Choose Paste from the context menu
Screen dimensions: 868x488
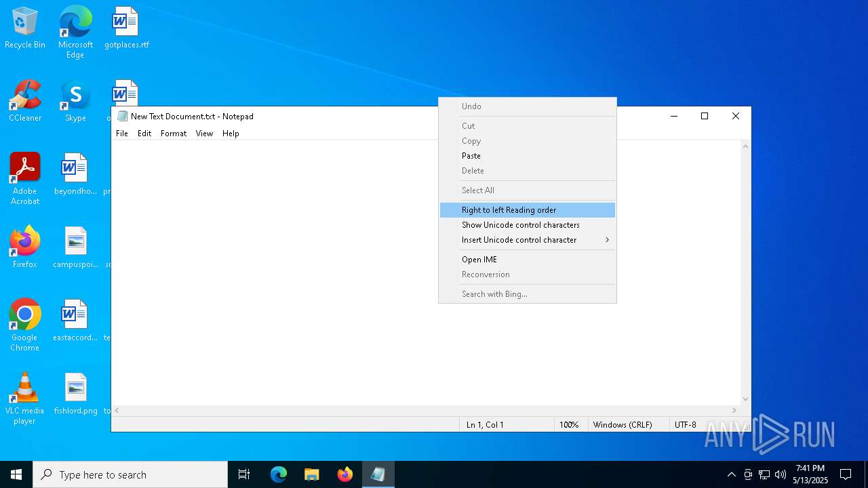coord(528,156)
